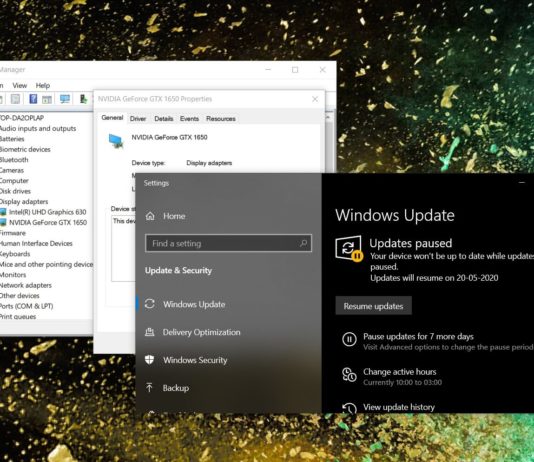The height and width of the screenshot is (462, 534).
Task: Open Change active hours option
Action: tap(399, 371)
